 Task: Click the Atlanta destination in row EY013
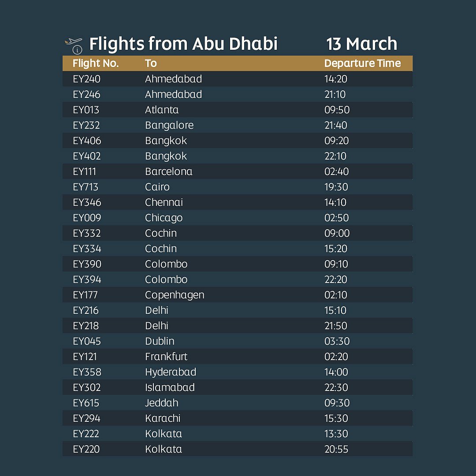point(162,110)
